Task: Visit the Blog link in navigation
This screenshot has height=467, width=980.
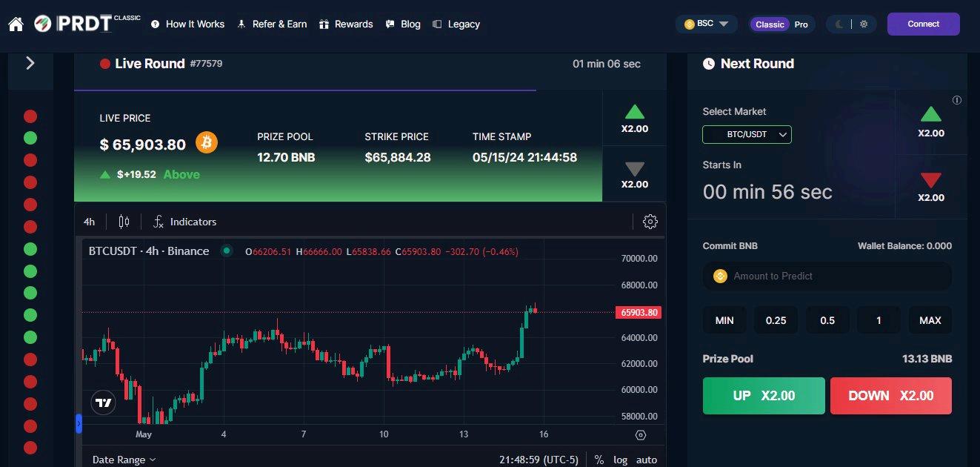Action: [x=403, y=24]
